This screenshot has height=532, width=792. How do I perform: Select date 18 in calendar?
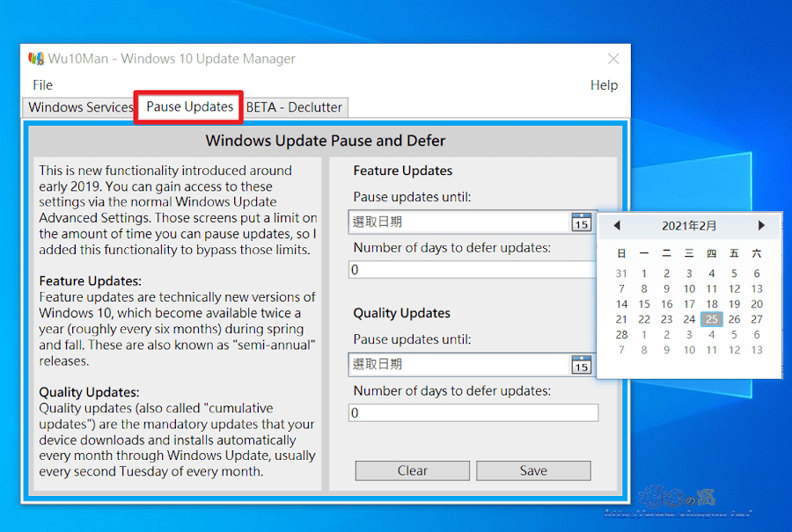(x=711, y=304)
